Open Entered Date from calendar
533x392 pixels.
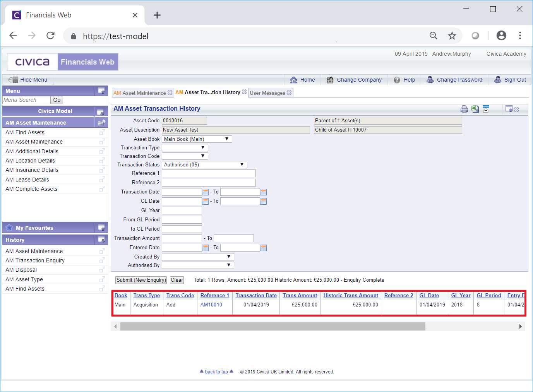206,248
